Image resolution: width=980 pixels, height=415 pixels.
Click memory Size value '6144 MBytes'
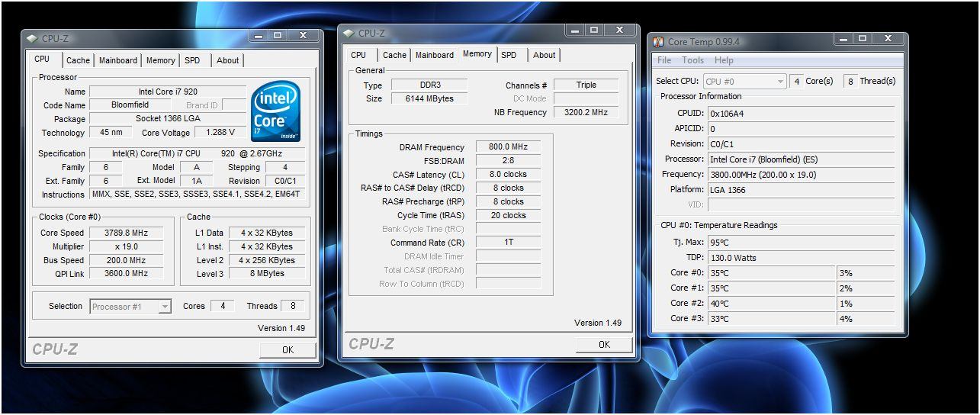pyautogui.click(x=429, y=98)
